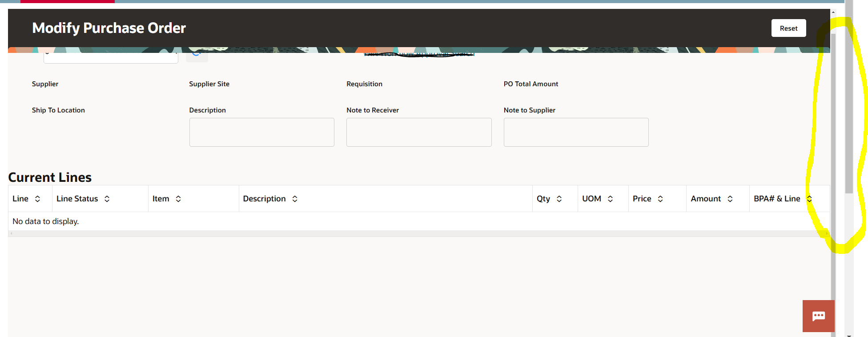Click the "No data to display." text
The image size is (868, 337).
click(x=46, y=221)
